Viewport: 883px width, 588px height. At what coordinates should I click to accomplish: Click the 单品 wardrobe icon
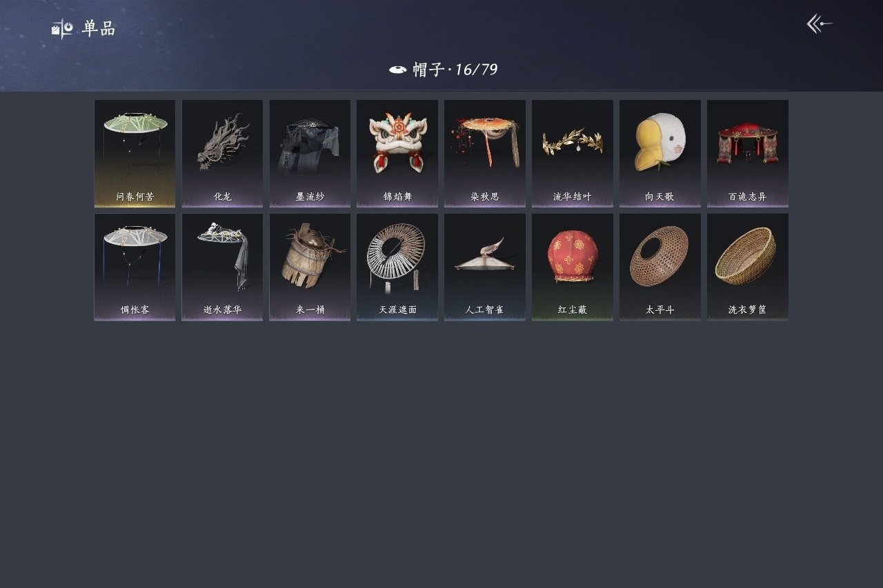pos(62,29)
